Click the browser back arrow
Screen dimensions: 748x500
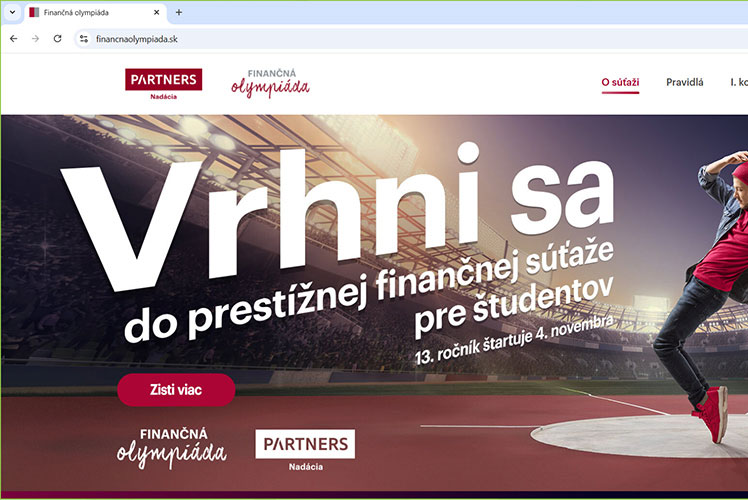(x=13, y=39)
